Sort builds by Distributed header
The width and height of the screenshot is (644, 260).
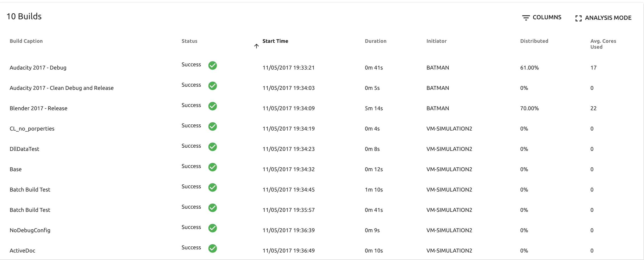534,41
